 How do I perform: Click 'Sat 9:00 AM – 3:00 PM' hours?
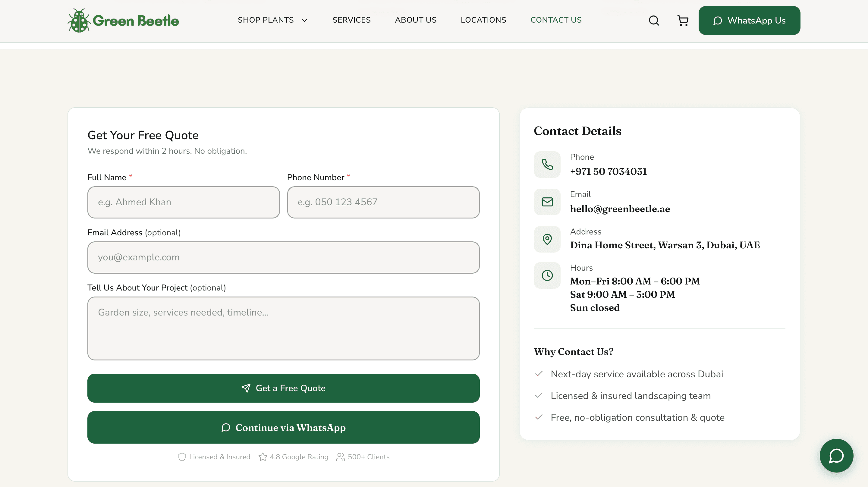tap(622, 294)
